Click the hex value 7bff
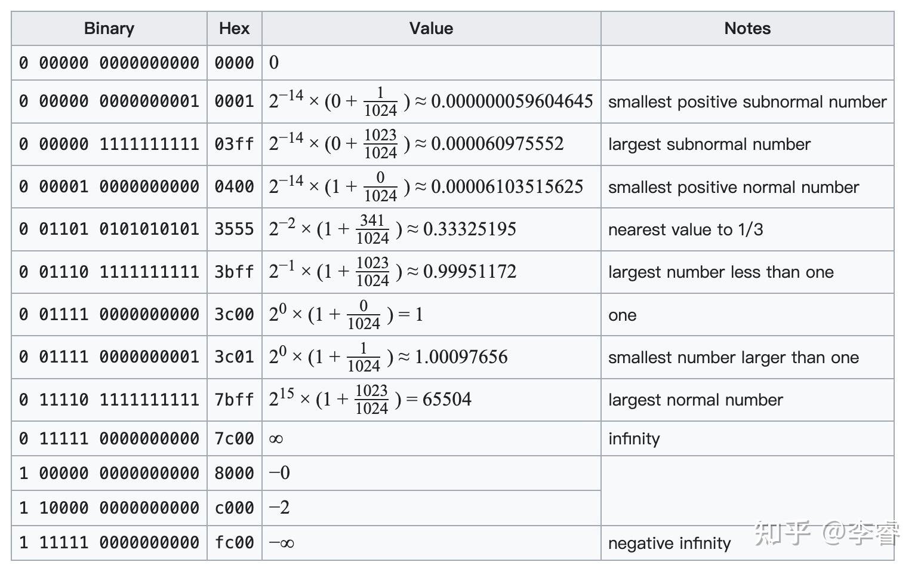Screen dimensions: 924x571 coord(234,400)
